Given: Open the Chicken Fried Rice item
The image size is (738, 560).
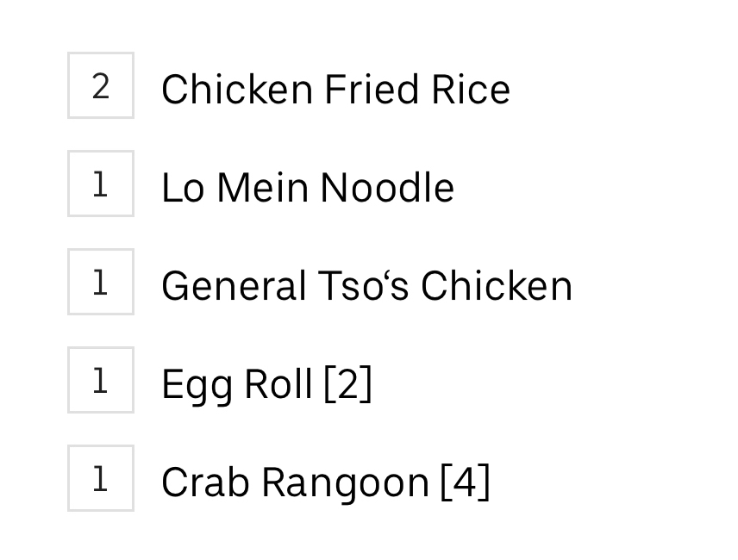Looking at the screenshot, I should (335, 90).
